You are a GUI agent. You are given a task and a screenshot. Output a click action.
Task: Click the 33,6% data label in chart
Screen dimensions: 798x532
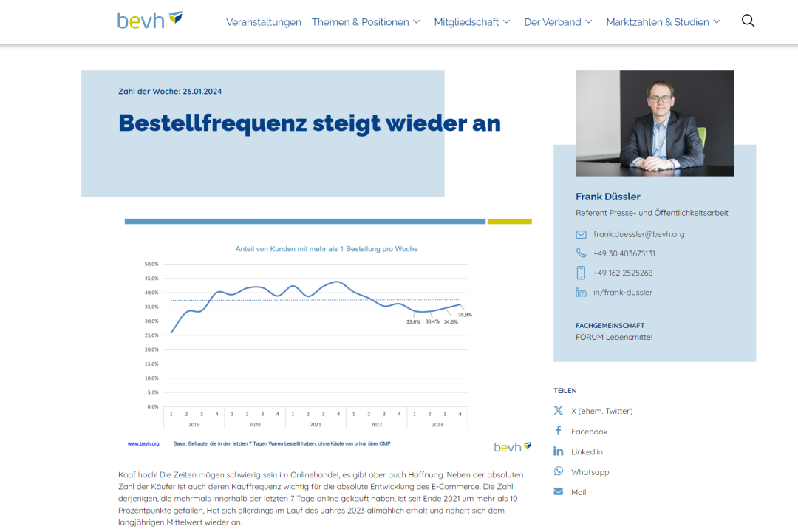tap(413, 321)
